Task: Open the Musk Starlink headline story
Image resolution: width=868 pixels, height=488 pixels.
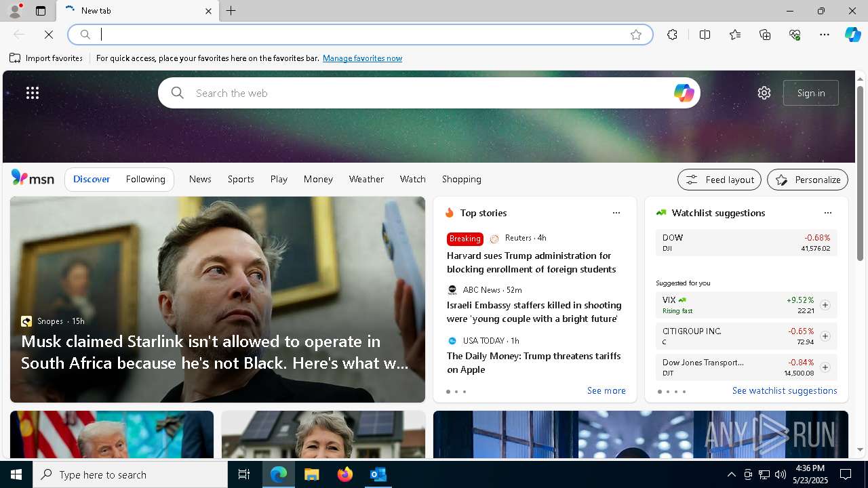Action: point(215,352)
